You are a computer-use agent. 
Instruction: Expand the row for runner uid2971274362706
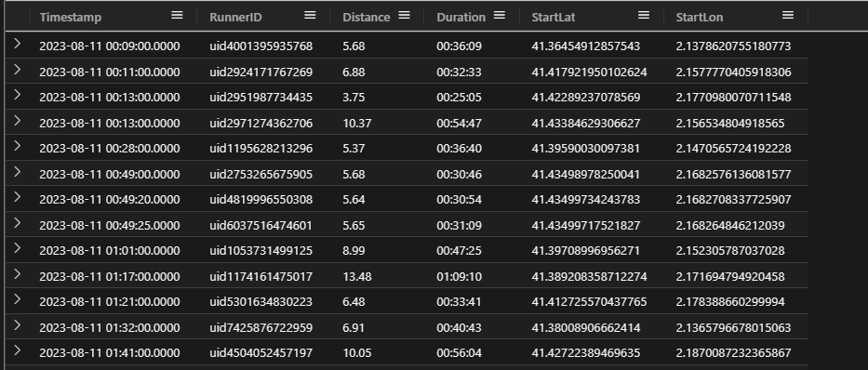point(17,121)
